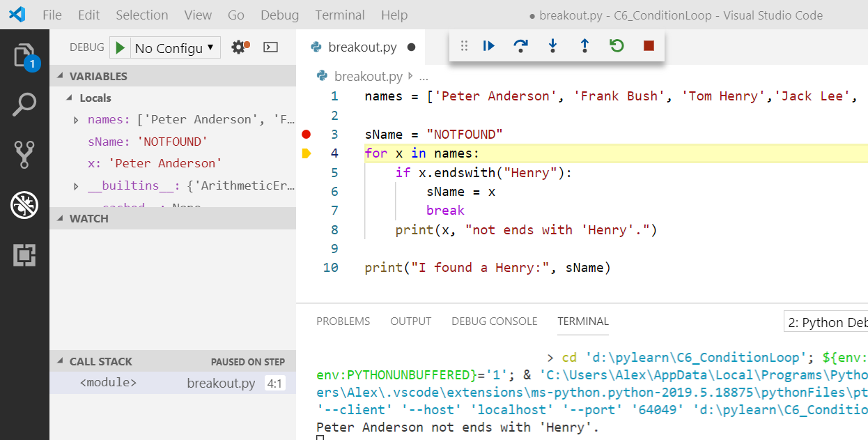Click the Step Over debug icon

[520, 46]
